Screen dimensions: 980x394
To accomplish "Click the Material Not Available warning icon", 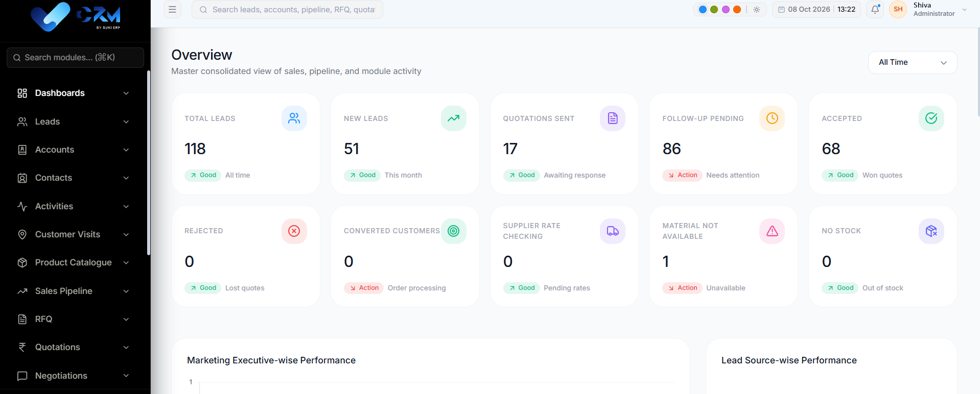I will tap(772, 231).
